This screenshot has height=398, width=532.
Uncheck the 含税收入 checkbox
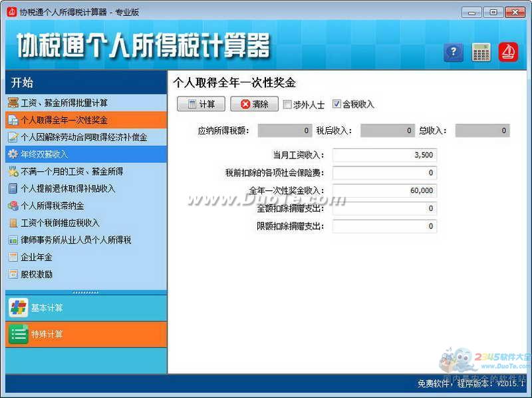(336, 104)
